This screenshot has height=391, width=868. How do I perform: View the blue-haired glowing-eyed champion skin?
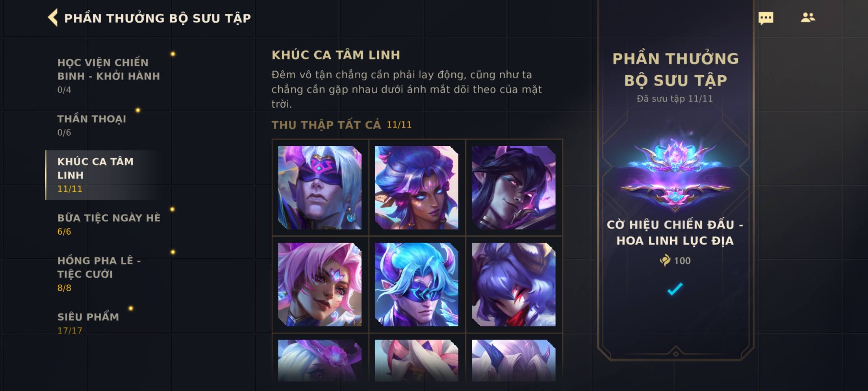(x=417, y=188)
